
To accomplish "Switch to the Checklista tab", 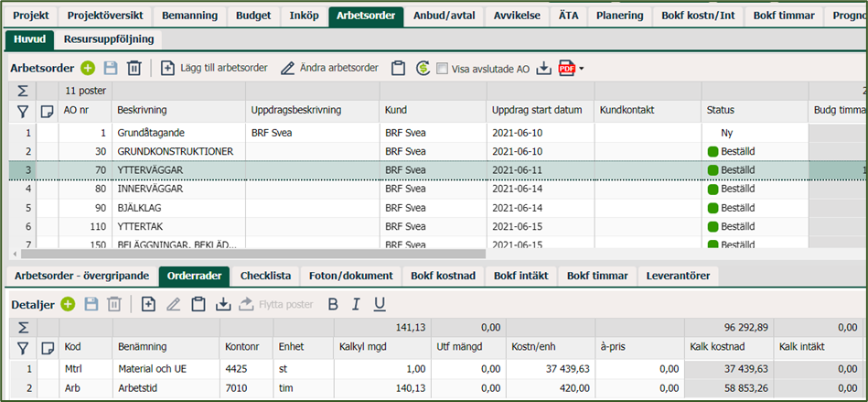I will 266,276.
